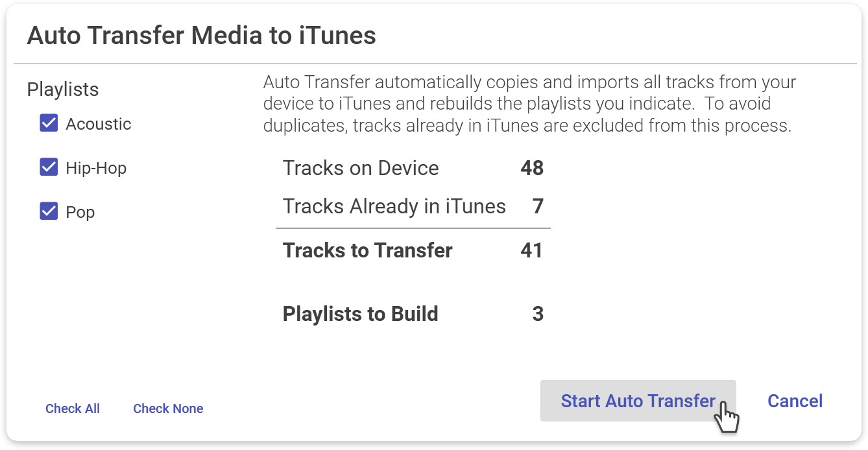Select the Tracks to Transfer count 41
Viewport: 868px width, 450px height.
(531, 250)
